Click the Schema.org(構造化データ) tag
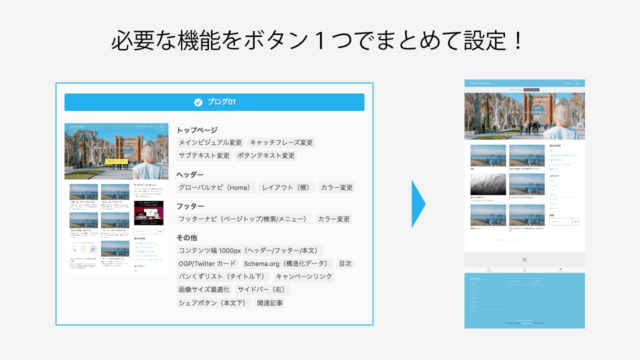640x360 pixels. [287, 264]
